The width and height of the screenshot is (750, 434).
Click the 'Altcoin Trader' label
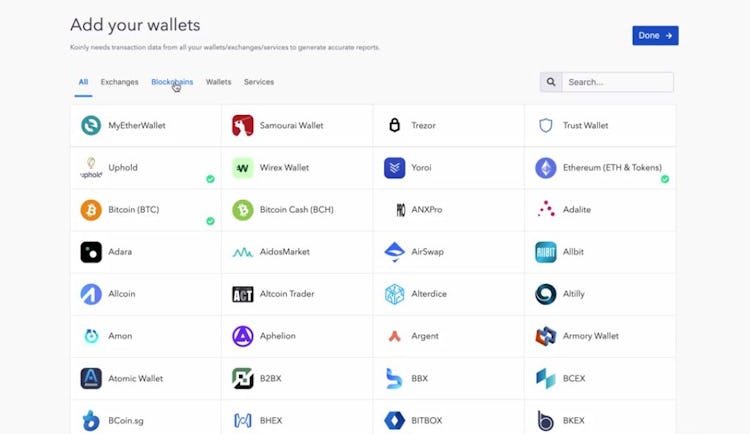pos(287,294)
